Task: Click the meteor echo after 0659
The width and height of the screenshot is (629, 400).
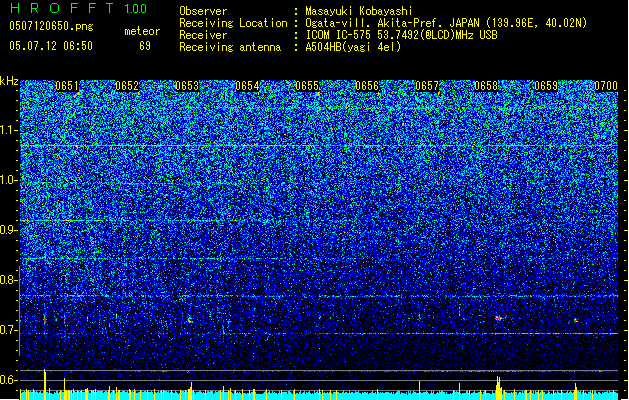Action: 576,320
